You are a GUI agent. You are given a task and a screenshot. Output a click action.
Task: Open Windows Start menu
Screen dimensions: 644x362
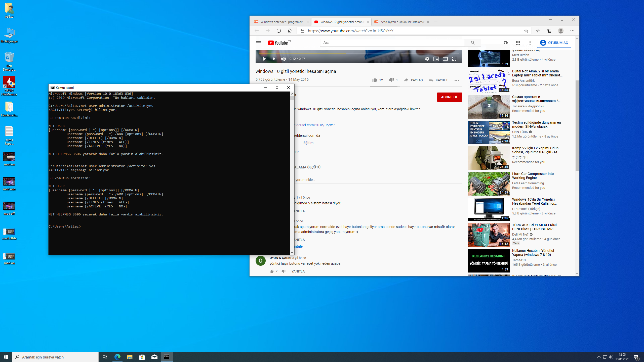point(6,357)
